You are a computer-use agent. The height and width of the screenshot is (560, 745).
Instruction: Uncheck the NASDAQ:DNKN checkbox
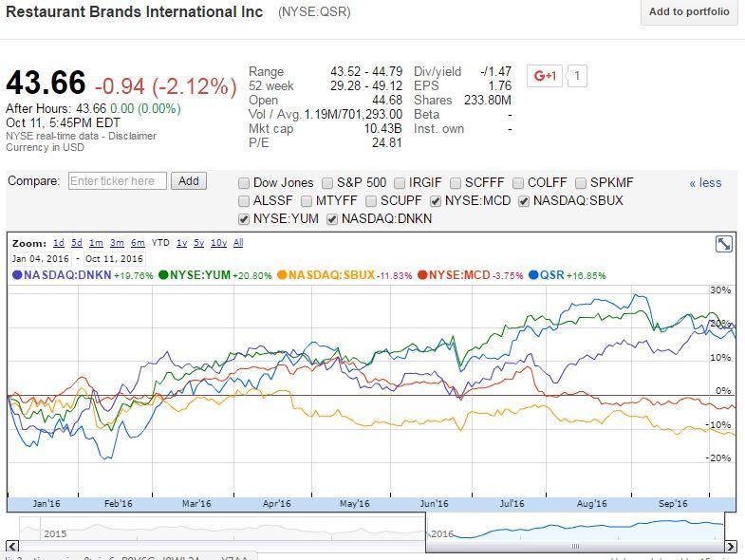(332, 219)
